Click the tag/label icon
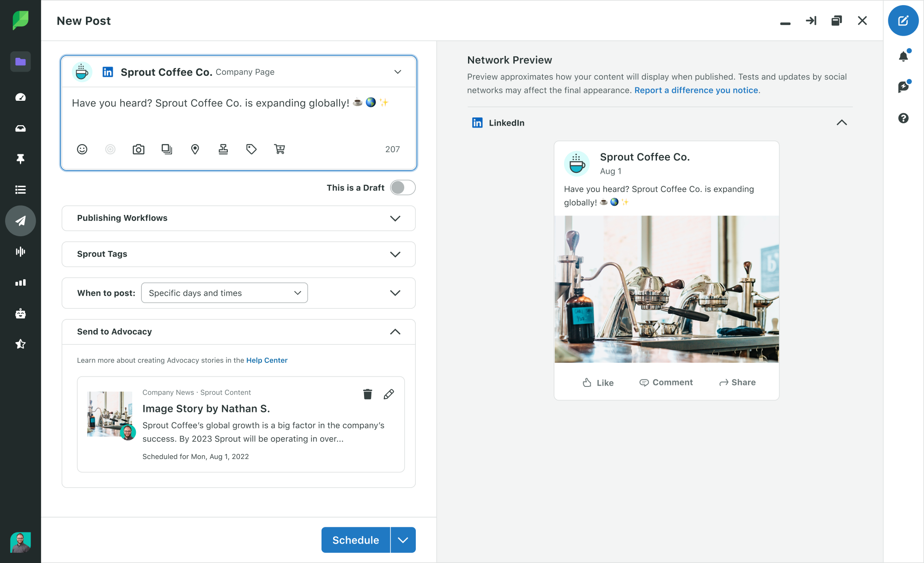The width and height of the screenshot is (924, 563). point(251,149)
